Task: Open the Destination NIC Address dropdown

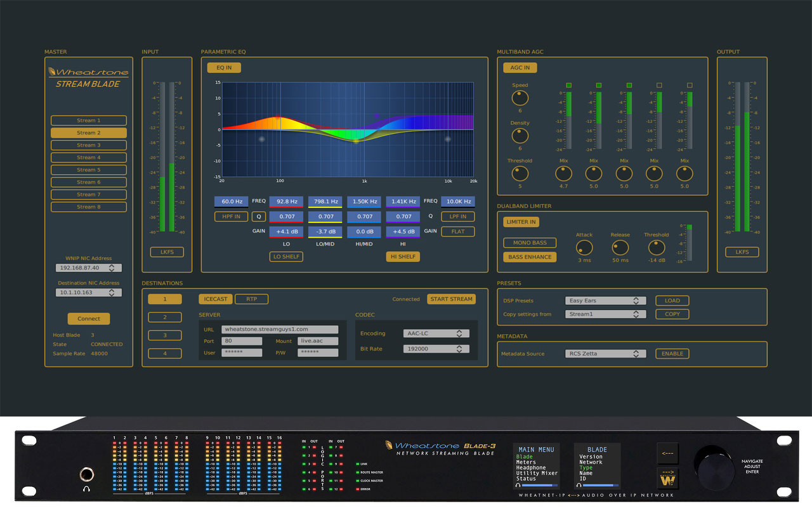Action: tap(88, 293)
